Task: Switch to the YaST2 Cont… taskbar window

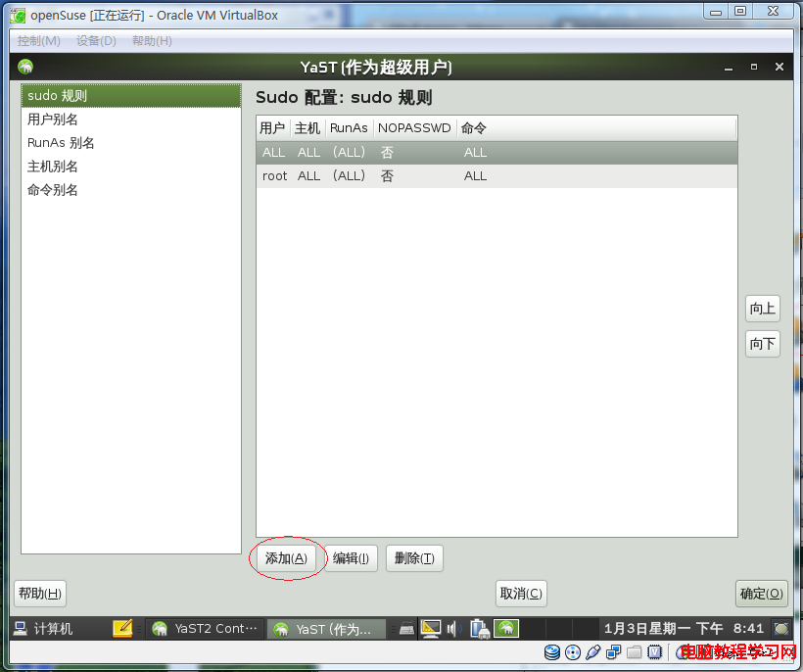Action: coord(205,629)
